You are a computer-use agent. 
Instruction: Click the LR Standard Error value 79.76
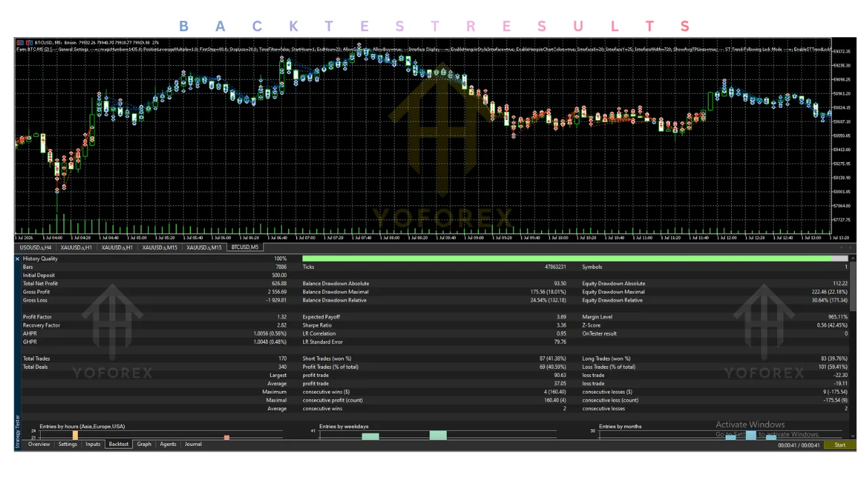(x=560, y=342)
